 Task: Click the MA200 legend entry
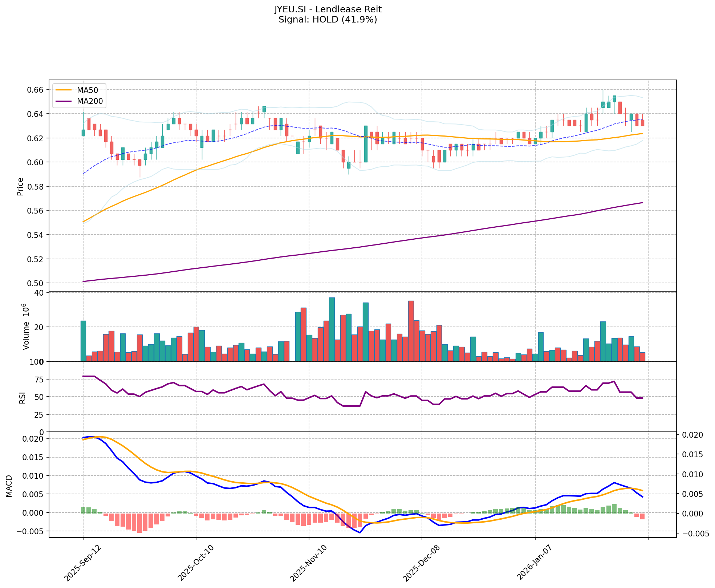[x=90, y=101]
